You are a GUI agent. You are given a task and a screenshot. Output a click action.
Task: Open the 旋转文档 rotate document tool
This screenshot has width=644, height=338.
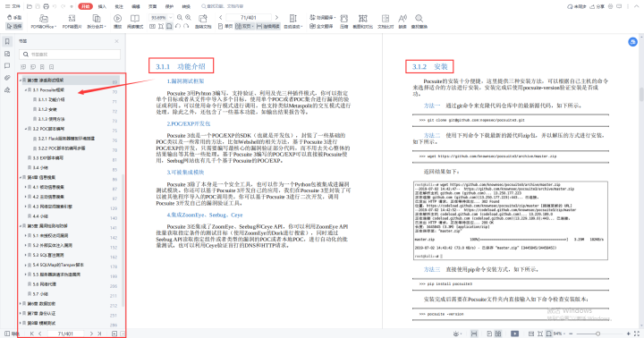(203, 21)
